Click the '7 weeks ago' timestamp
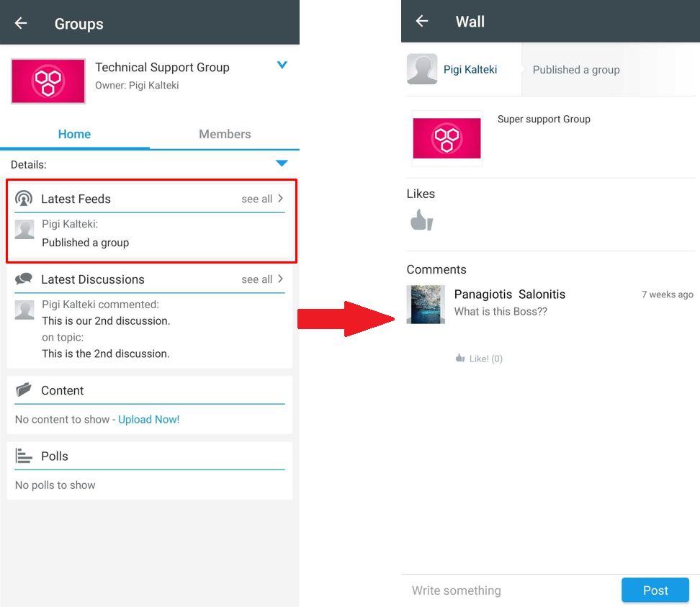Image resolution: width=700 pixels, height=607 pixels. 668,294
